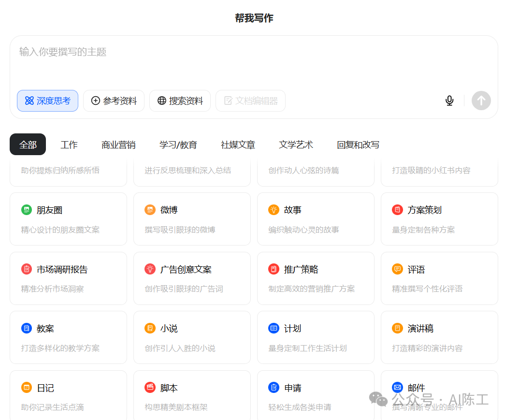505x420 pixels.
Task: Click the red 方案策划 icon
Action: coord(397,210)
